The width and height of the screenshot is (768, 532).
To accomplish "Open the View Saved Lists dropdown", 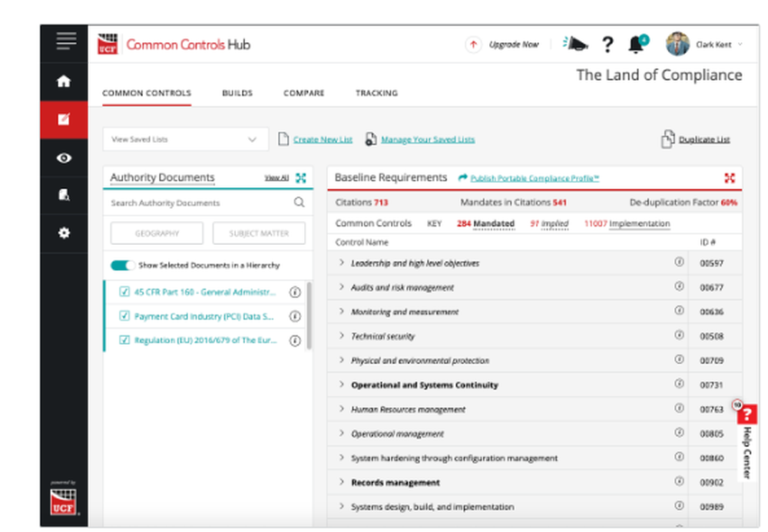I will click(186, 140).
